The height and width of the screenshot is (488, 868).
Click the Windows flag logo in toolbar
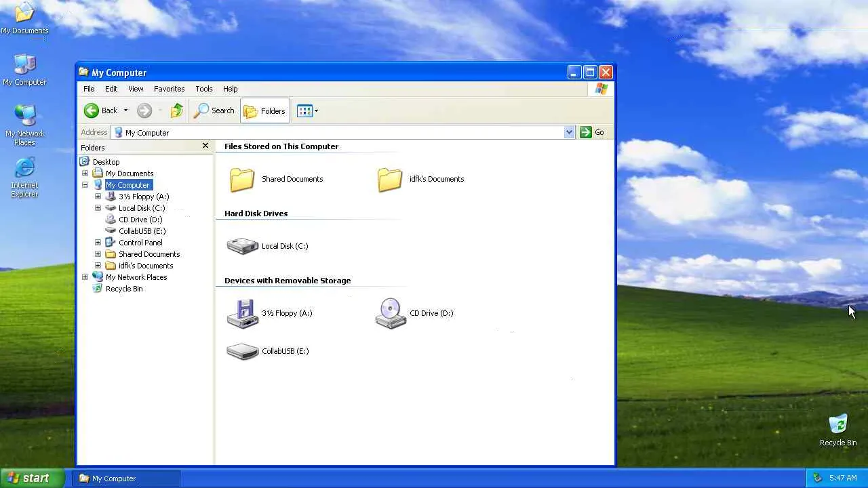601,89
